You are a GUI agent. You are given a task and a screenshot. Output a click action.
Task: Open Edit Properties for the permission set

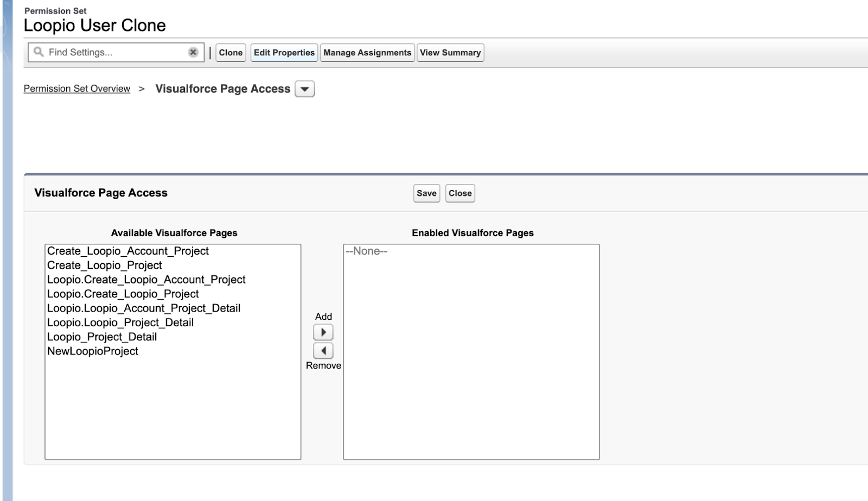pos(284,52)
